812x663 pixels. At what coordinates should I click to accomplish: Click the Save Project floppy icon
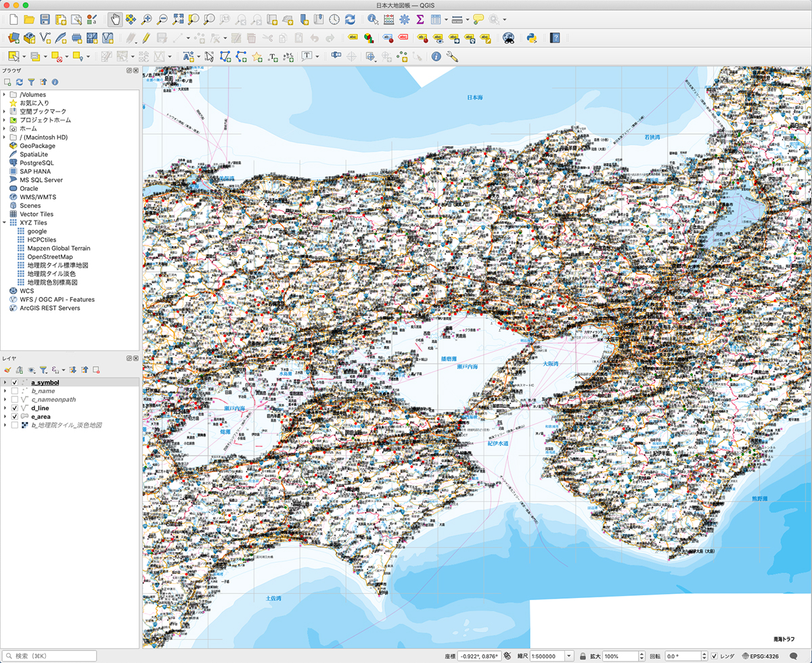[45, 20]
